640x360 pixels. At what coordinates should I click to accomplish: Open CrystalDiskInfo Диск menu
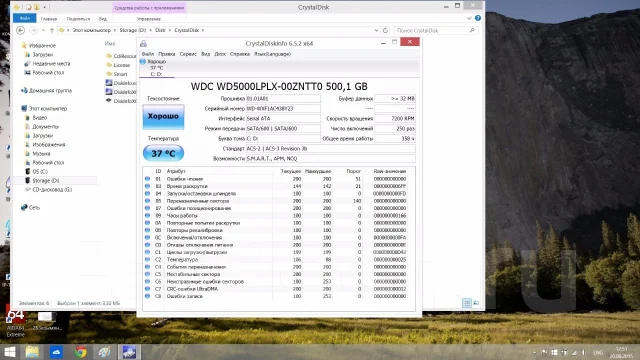220,54
